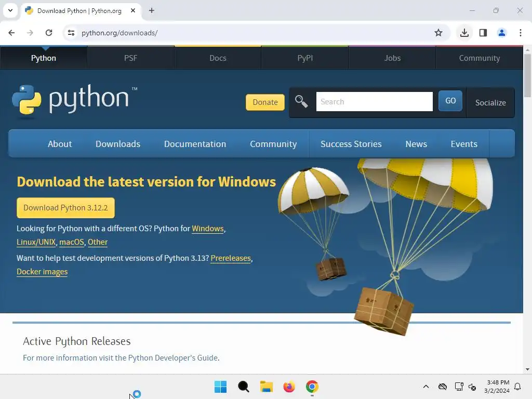Open the tab search dropdown arrow
Image resolution: width=532 pixels, height=399 pixels.
(10, 10)
